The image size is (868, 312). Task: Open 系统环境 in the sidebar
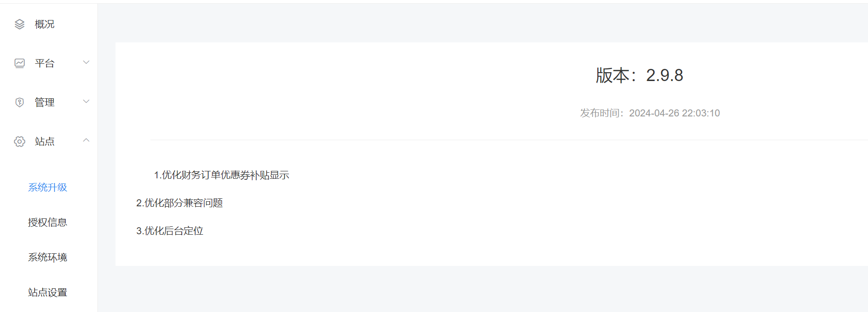[48, 257]
